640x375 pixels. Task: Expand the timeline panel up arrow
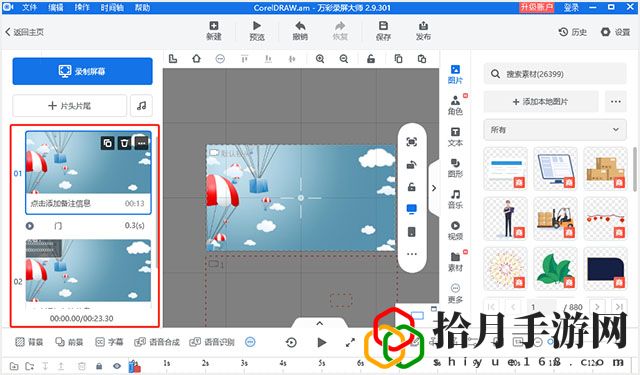pos(320,323)
